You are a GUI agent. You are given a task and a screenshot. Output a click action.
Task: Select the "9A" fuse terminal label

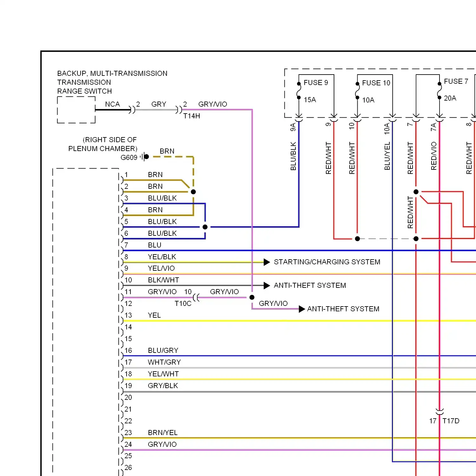[x=293, y=127]
